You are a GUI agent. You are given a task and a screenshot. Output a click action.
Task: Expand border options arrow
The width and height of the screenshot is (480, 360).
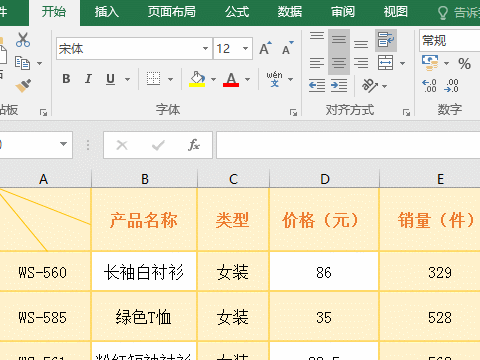coord(170,79)
